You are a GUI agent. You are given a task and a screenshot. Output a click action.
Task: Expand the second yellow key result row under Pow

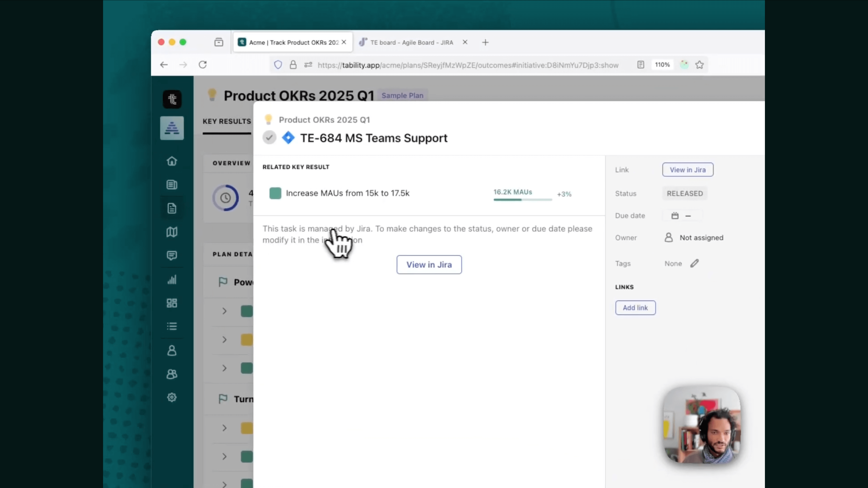224,340
